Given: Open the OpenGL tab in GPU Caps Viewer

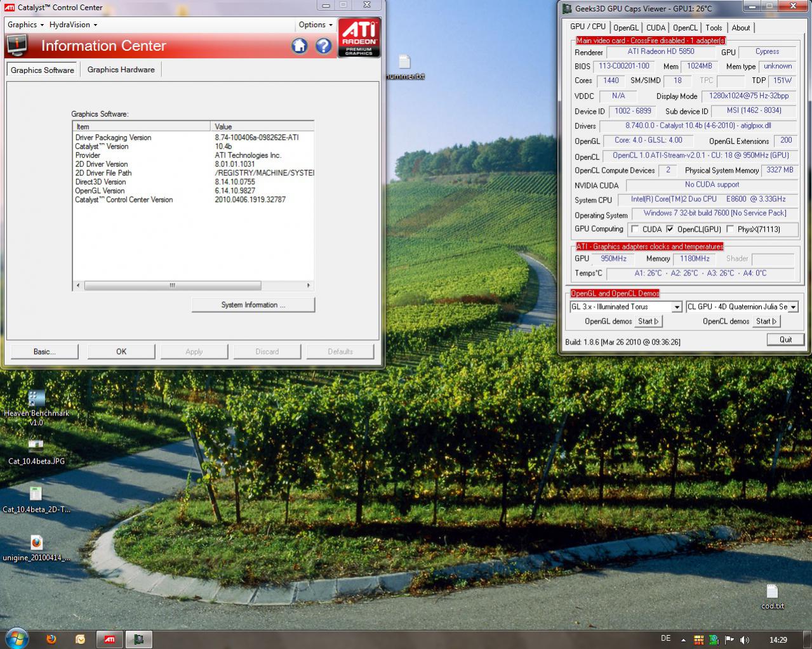Looking at the screenshot, I should coord(626,28).
